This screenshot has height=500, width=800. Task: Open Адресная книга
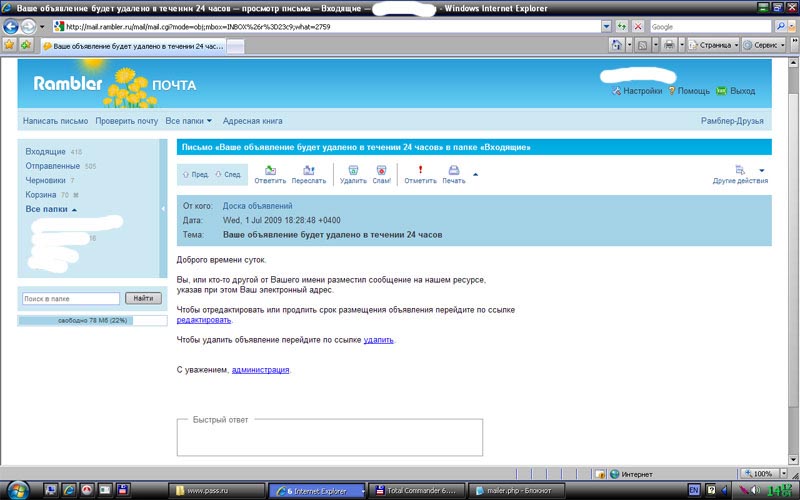tap(252, 121)
